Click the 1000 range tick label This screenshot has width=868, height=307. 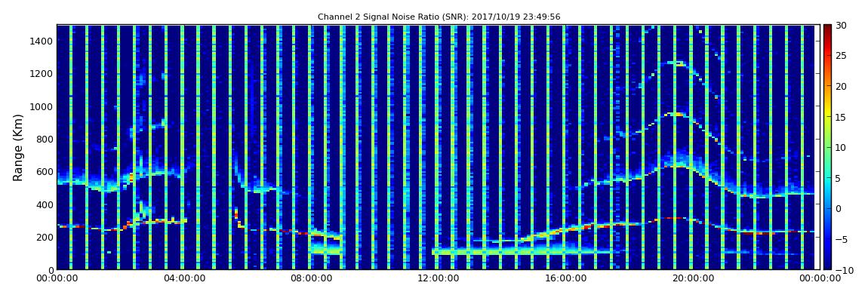42,106
